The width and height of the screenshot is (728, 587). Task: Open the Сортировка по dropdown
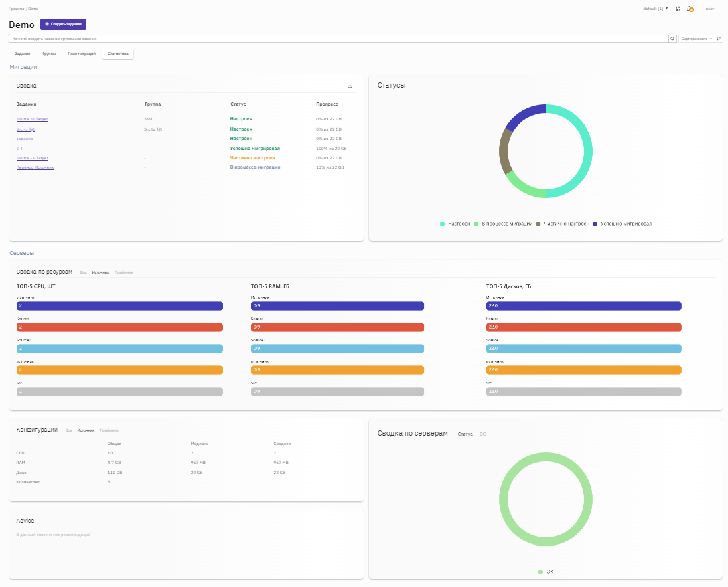point(696,39)
